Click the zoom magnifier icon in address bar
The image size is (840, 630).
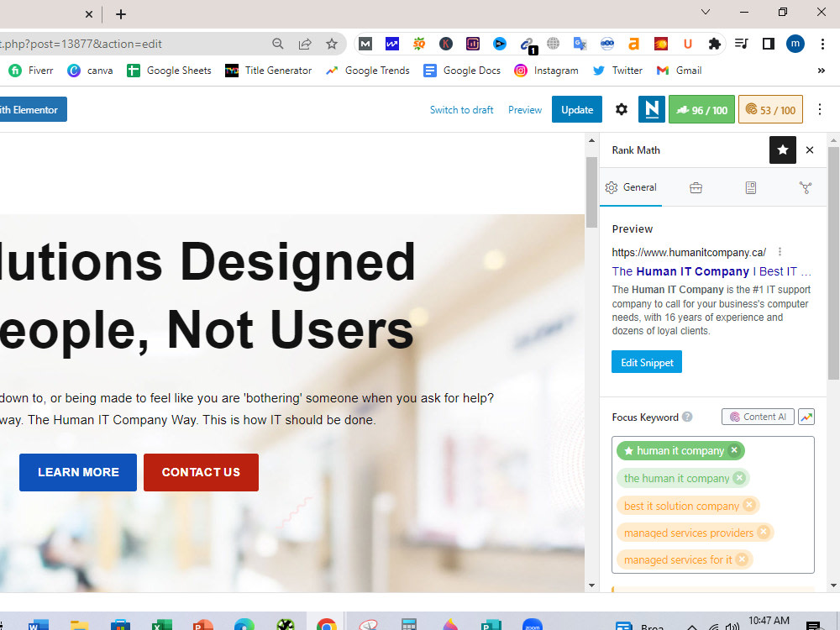(277, 44)
